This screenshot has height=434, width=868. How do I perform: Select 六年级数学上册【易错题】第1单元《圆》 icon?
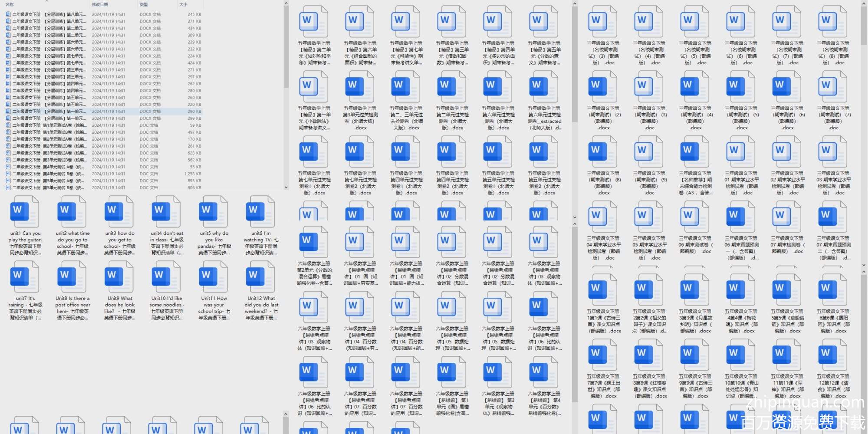pyautogui.click(x=452, y=372)
